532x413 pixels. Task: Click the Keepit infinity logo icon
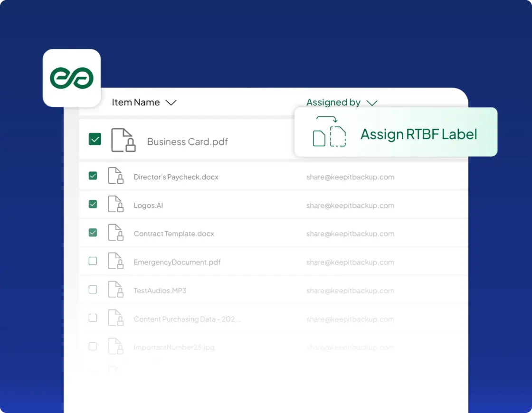click(x=72, y=78)
